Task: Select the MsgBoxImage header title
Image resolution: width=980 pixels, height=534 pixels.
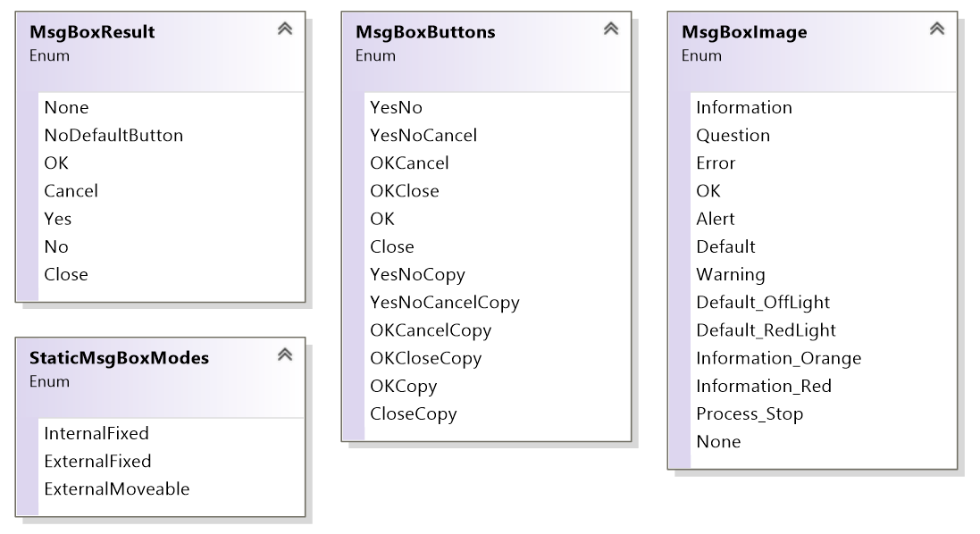Action: [x=744, y=32]
